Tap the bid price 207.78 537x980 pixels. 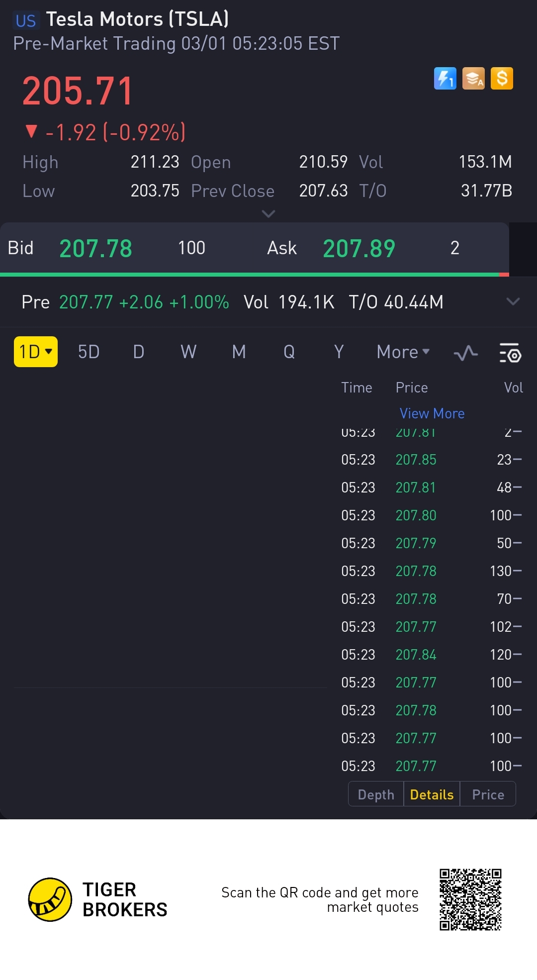[96, 248]
